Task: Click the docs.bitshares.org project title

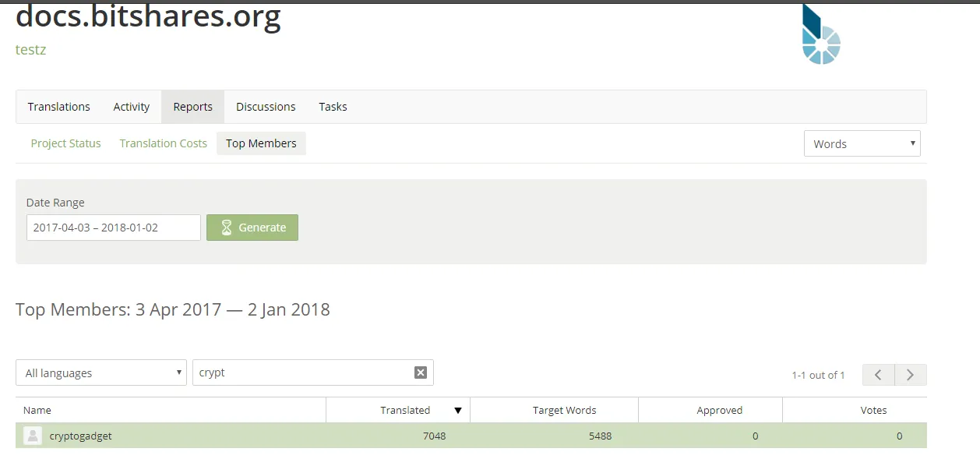Action: pos(148,16)
